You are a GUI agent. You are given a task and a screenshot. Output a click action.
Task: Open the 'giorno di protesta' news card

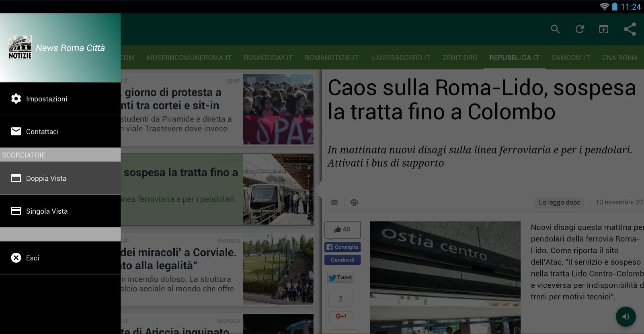(217, 109)
